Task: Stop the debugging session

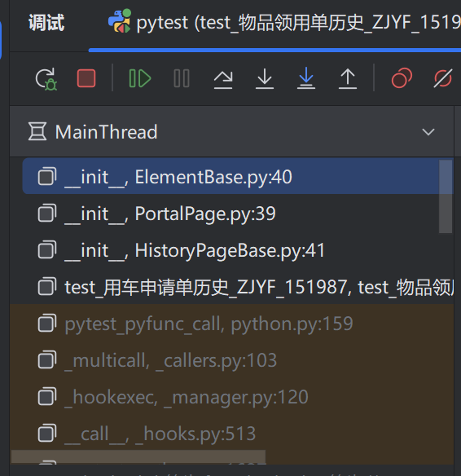Action: [86, 78]
